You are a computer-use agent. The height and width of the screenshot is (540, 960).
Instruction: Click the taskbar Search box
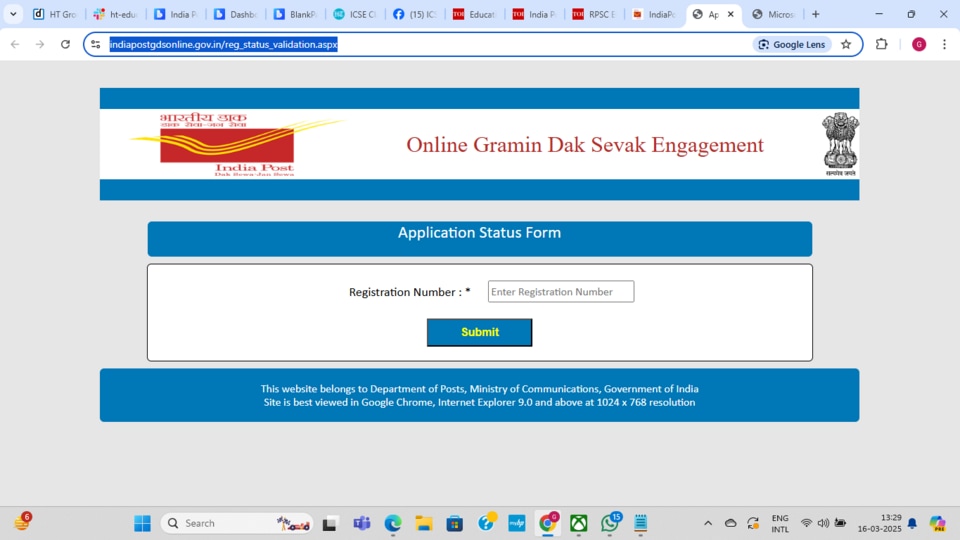236,523
